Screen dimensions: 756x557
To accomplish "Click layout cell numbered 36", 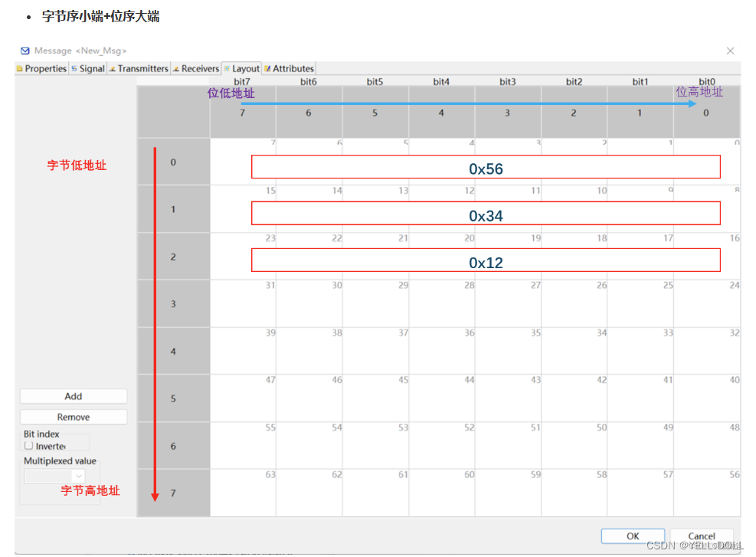I will (x=442, y=351).
